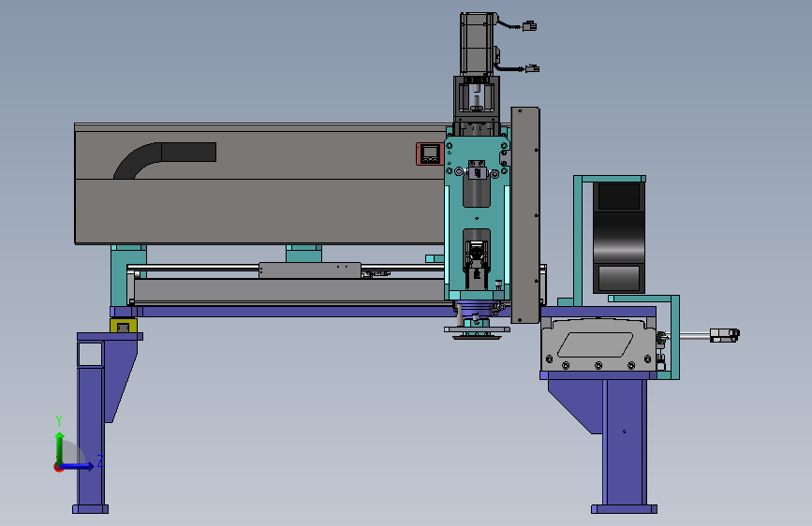
Task: Click the right column's foot base plate
Action: [624, 509]
